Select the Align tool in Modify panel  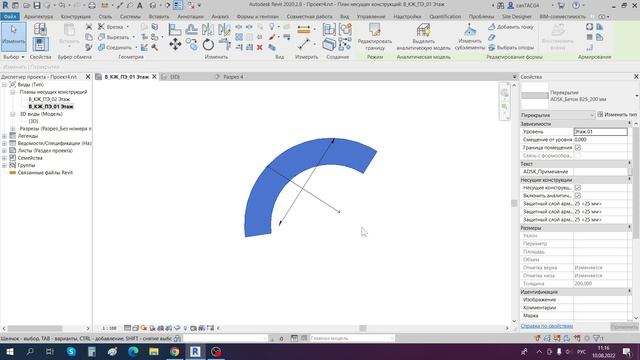(175, 29)
